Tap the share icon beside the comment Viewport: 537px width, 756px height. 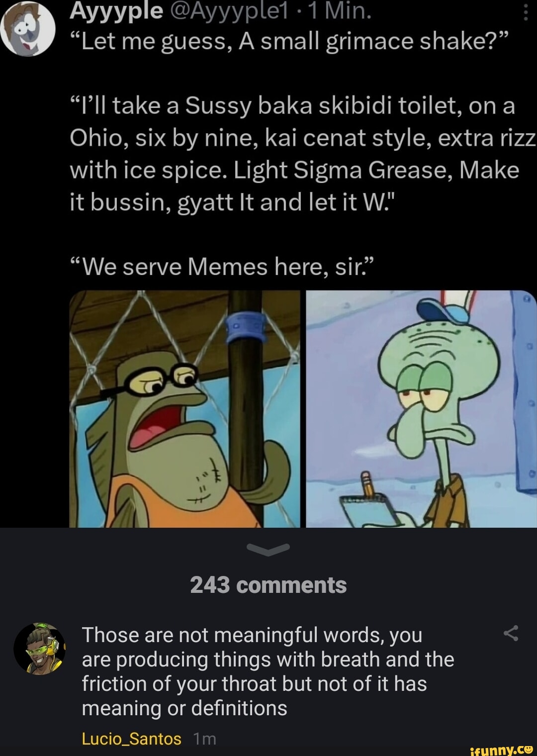(x=511, y=634)
